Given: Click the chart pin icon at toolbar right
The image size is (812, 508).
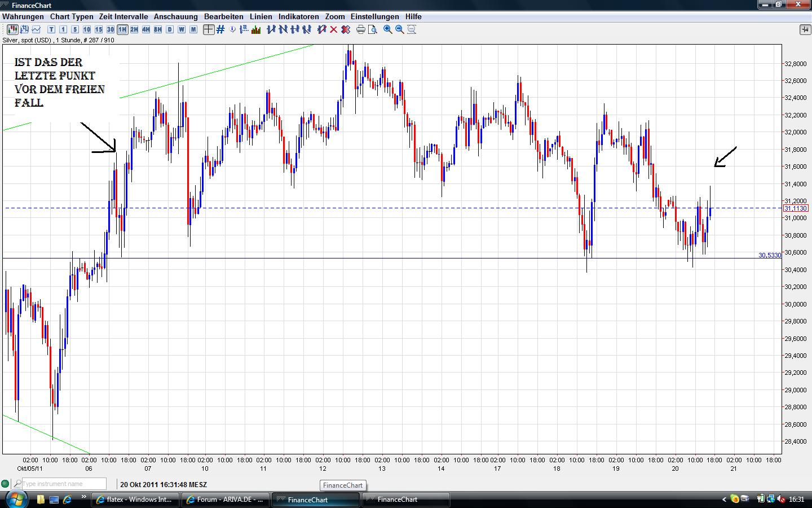Looking at the screenshot, I should [805, 29].
